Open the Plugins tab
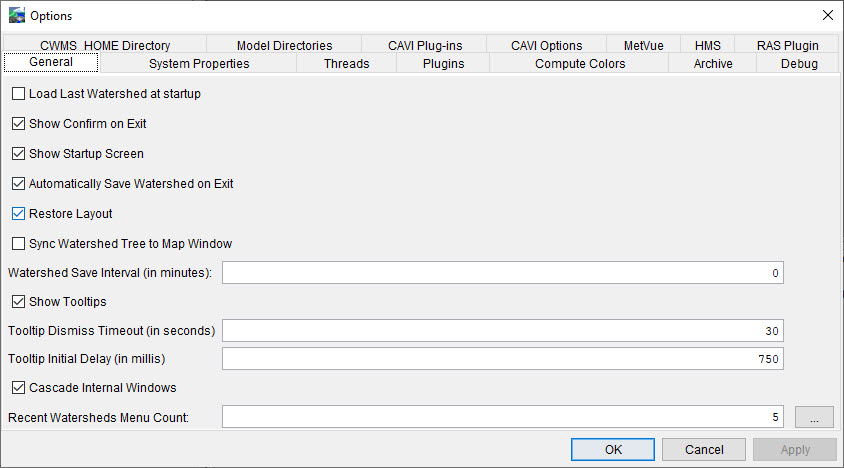This screenshot has width=844, height=468. pos(444,64)
